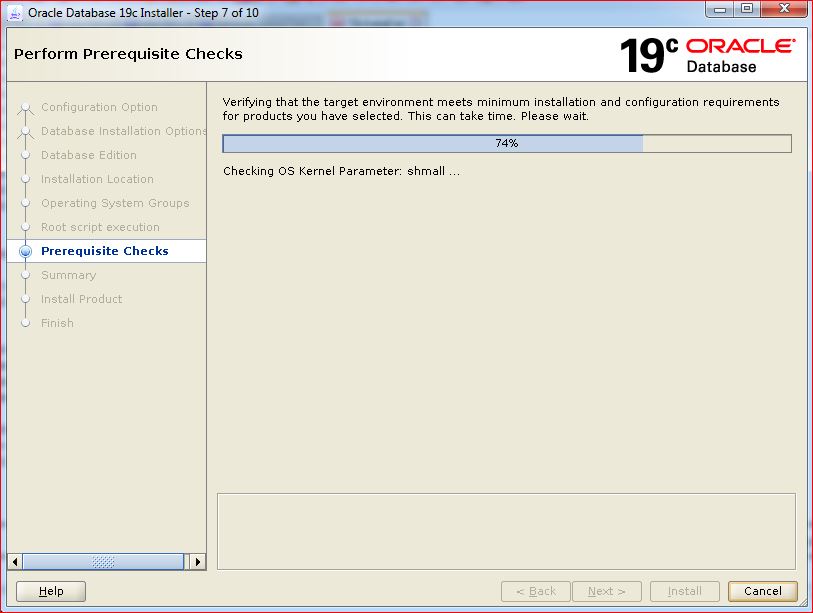Click the 'Verifying that the target environment' message
Image resolution: width=813 pixels, height=613 pixels.
click(x=501, y=109)
